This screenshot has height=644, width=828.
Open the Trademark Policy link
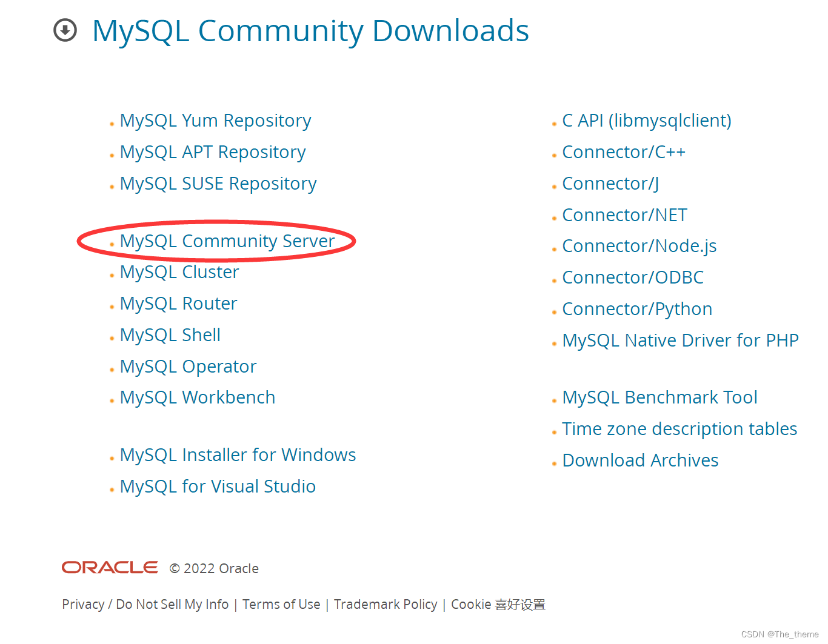coord(386,605)
